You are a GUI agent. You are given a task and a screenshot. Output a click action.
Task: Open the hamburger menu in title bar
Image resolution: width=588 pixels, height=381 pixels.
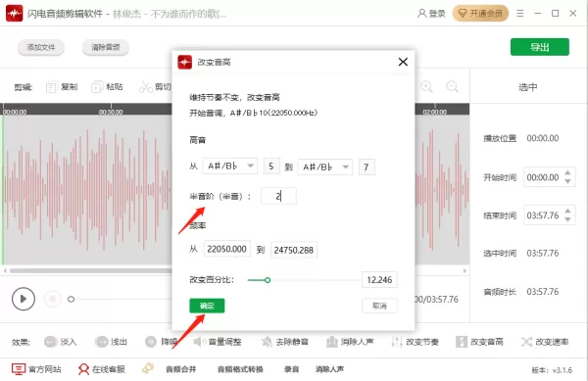pyautogui.click(x=520, y=14)
